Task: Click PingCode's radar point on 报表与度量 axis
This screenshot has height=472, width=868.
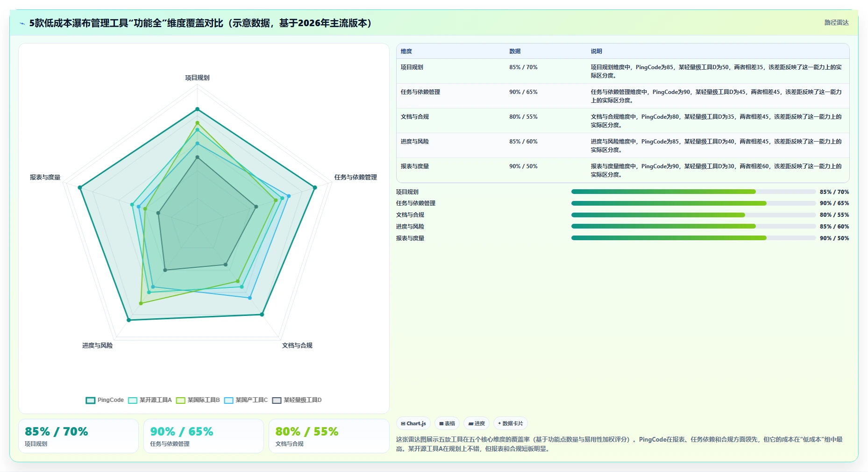Action: pyautogui.click(x=80, y=187)
